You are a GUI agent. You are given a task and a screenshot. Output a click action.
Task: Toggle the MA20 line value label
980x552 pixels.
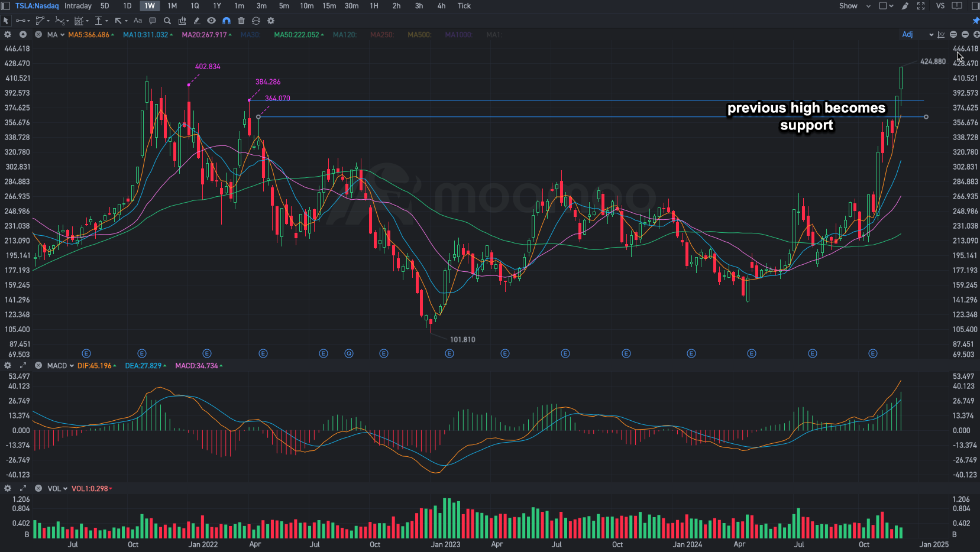click(206, 35)
